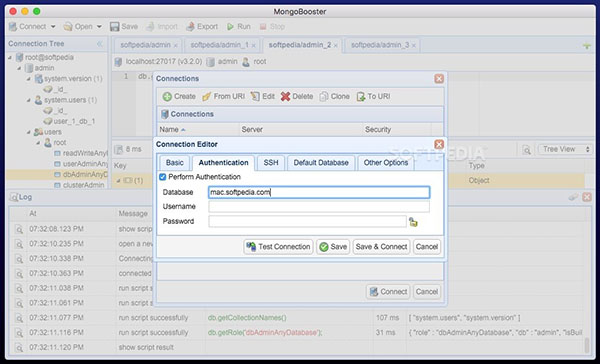This screenshot has height=364, width=600.
Task: Click the Save toolbar button
Action: point(124,26)
